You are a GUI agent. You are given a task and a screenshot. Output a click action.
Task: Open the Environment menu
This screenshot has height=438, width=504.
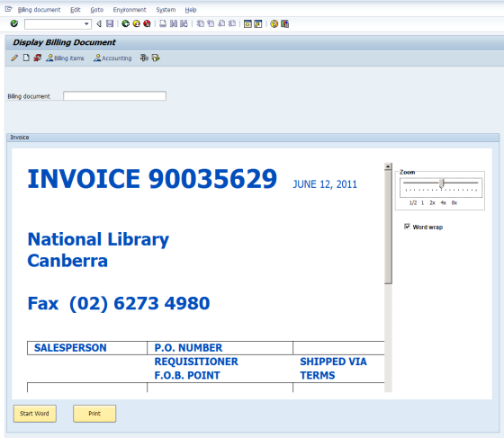(x=130, y=10)
